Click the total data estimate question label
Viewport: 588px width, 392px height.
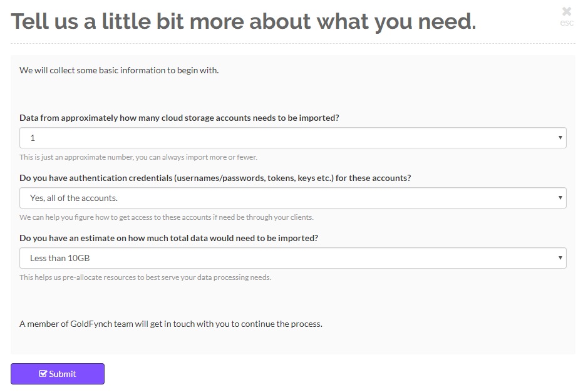click(x=168, y=238)
